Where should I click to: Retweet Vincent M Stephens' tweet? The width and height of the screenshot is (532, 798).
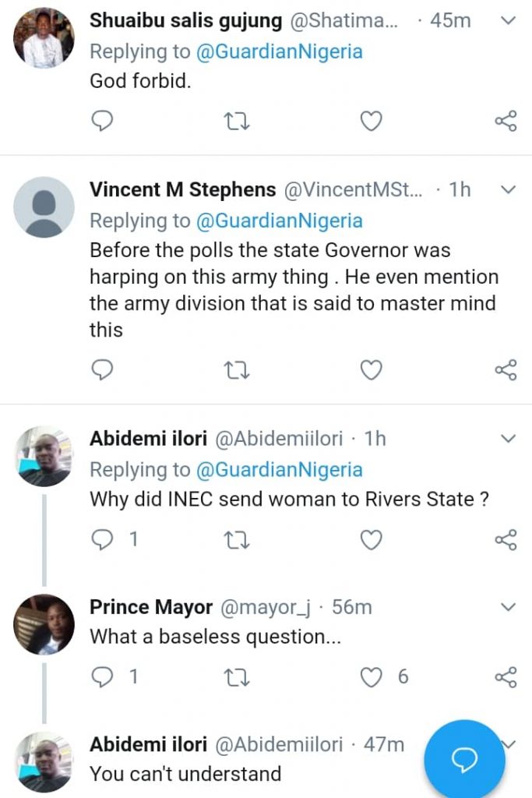pos(236,370)
